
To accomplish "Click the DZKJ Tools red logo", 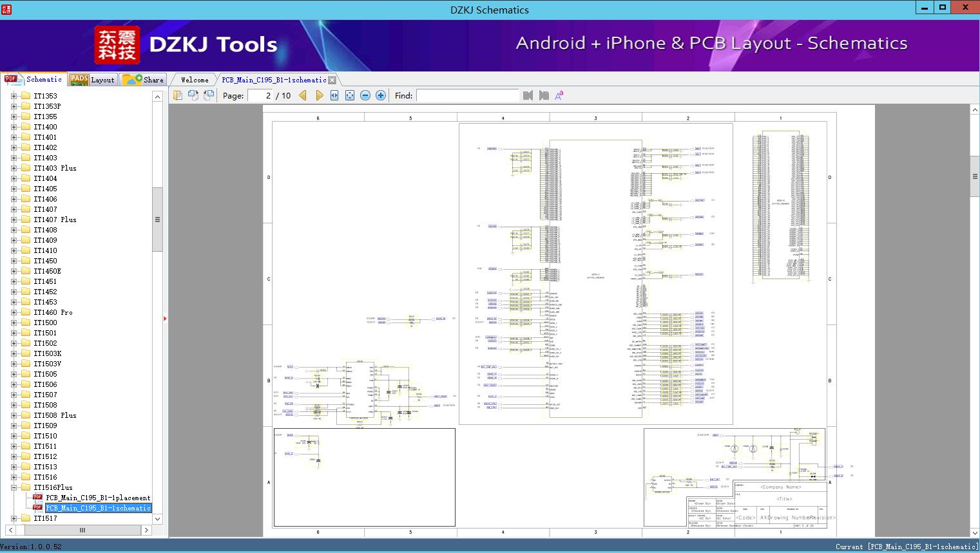I will coord(117,45).
